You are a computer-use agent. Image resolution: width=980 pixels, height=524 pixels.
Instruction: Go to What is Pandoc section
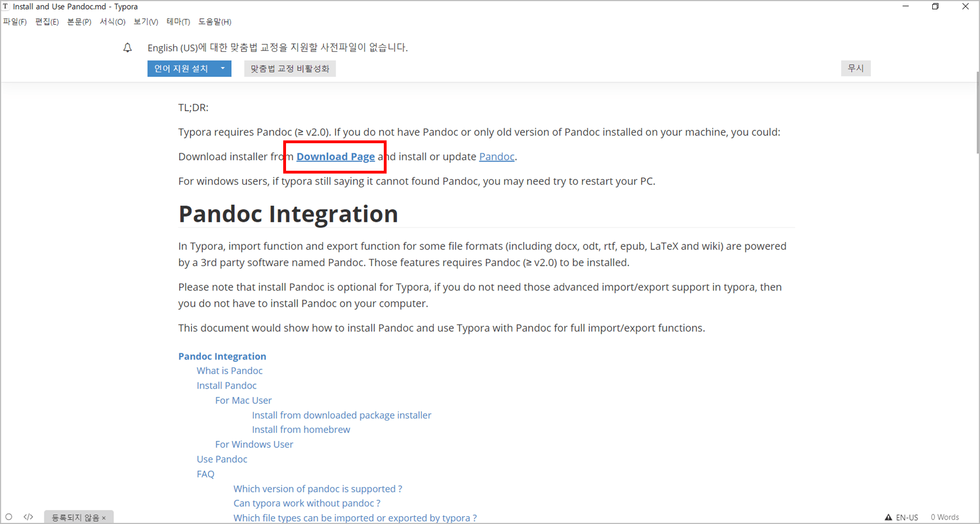pyautogui.click(x=229, y=371)
